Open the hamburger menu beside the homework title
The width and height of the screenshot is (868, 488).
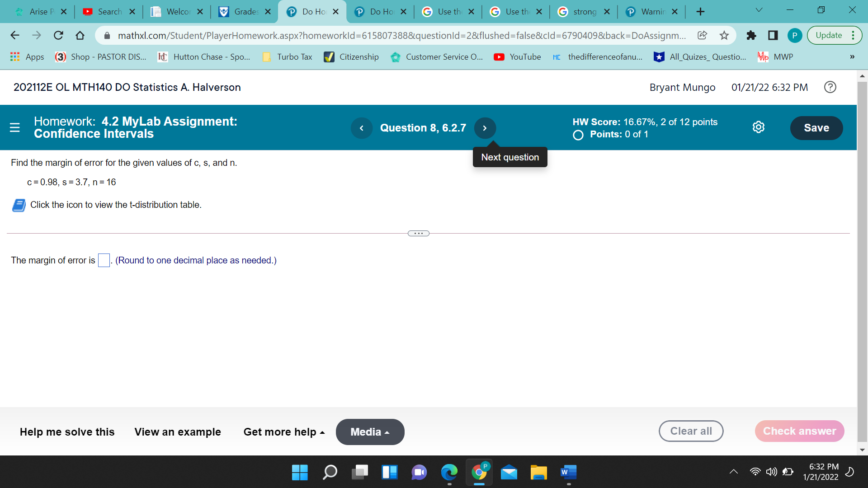point(14,128)
